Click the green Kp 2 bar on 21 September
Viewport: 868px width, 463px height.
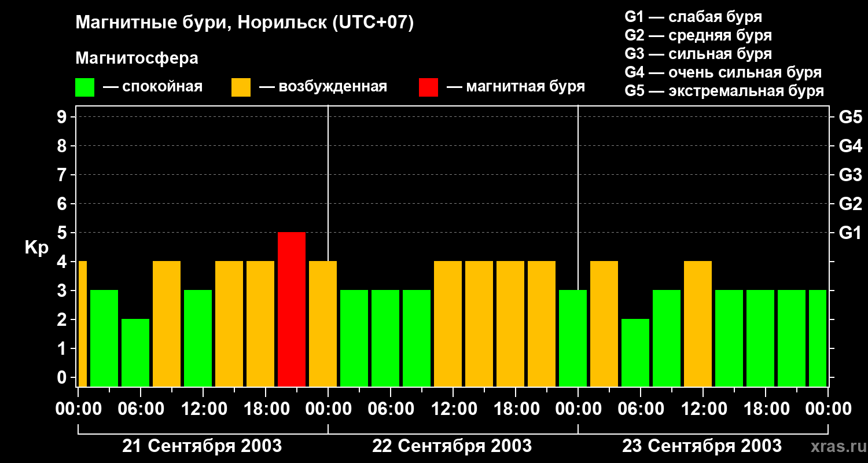[135, 352]
